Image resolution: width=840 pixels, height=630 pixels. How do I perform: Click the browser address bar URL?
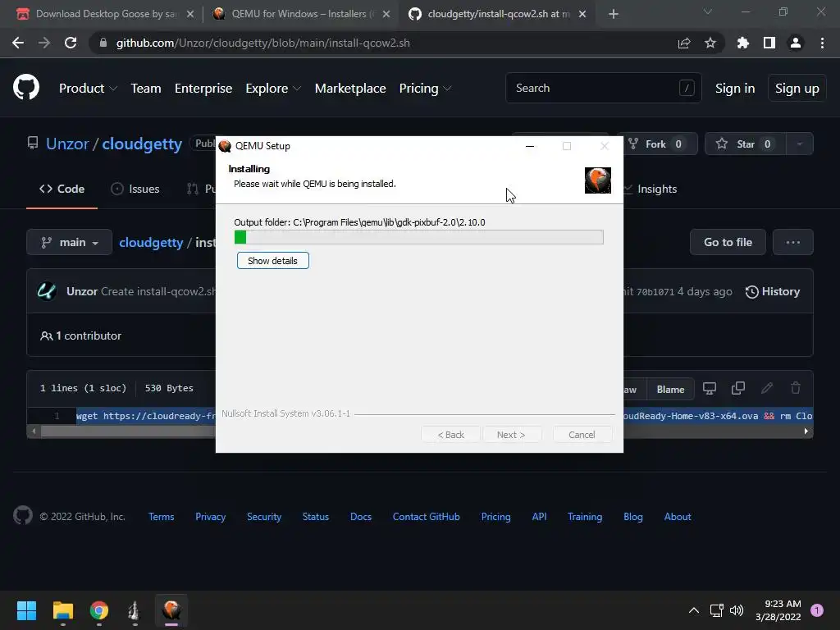(x=263, y=43)
